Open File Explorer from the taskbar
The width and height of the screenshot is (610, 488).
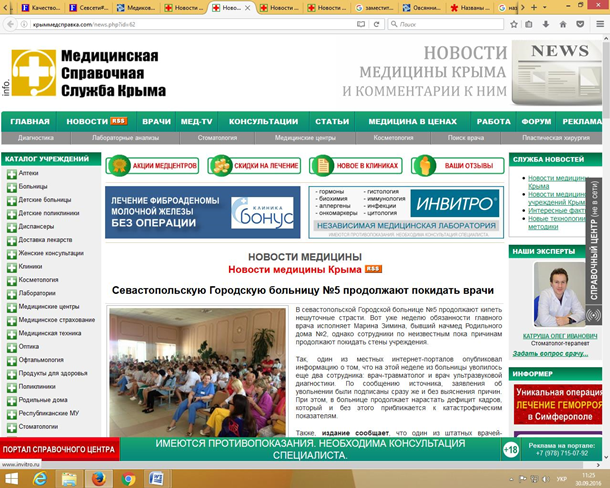[x=69, y=478]
